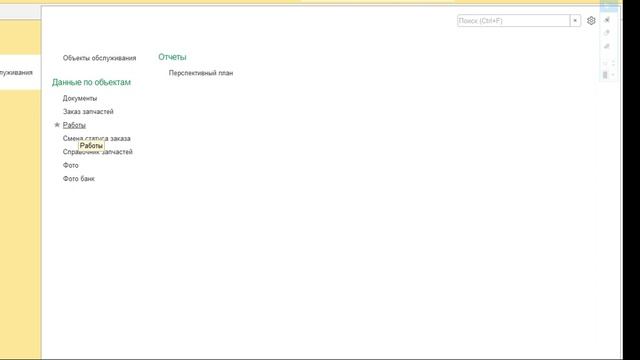Open Справочник запчастей
The width and height of the screenshot is (640, 360).
[x=98, y=152]
